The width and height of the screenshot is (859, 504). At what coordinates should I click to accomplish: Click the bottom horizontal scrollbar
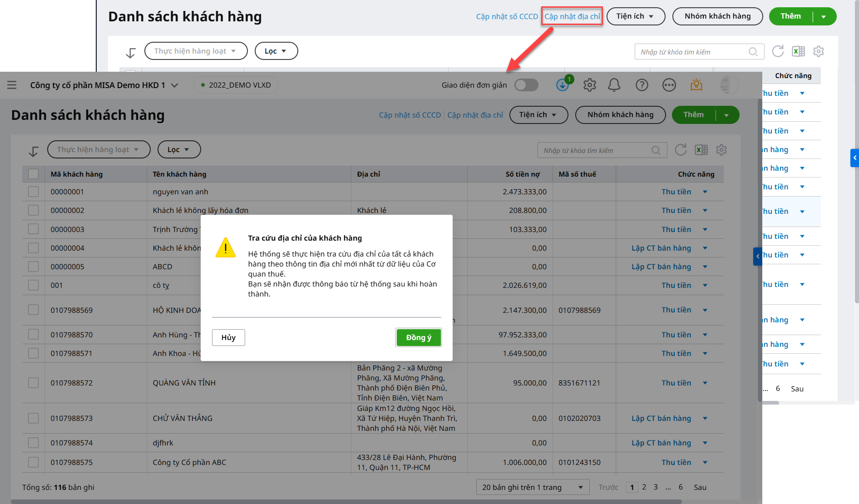click(345, 501)
